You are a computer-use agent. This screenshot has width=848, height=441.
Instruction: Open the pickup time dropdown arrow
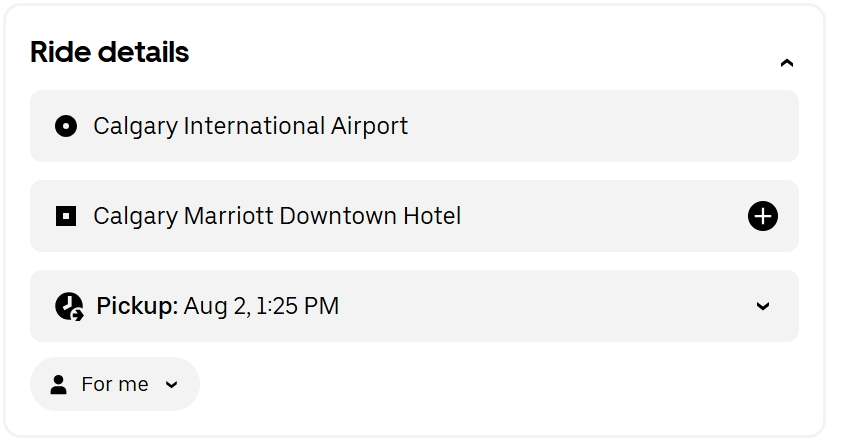[x=763, y=306]
